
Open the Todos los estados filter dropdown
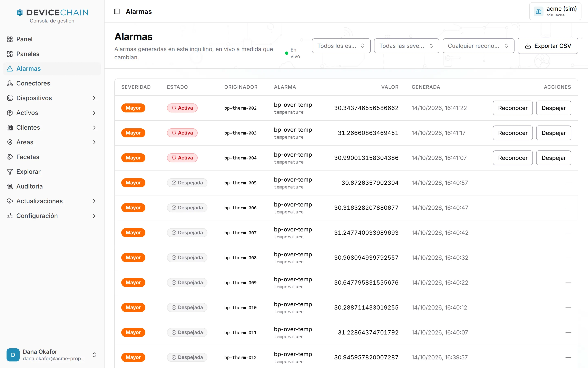341,46
